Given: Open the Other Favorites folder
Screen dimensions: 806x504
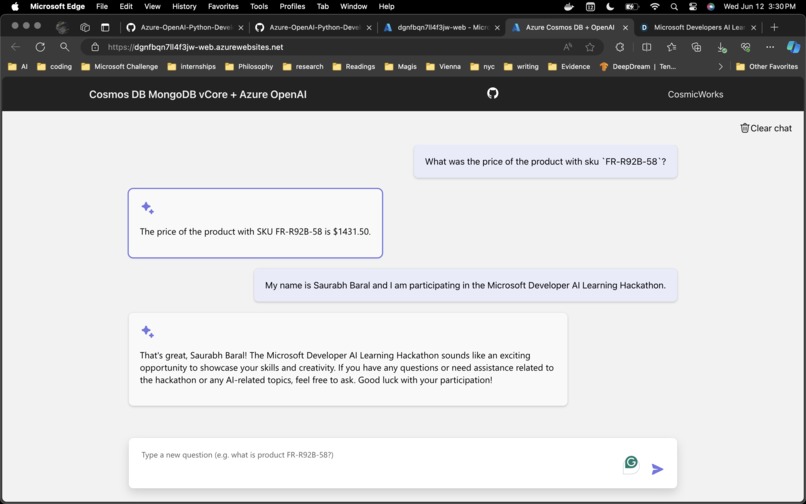Looking at the screenshot, I should 767,66.
